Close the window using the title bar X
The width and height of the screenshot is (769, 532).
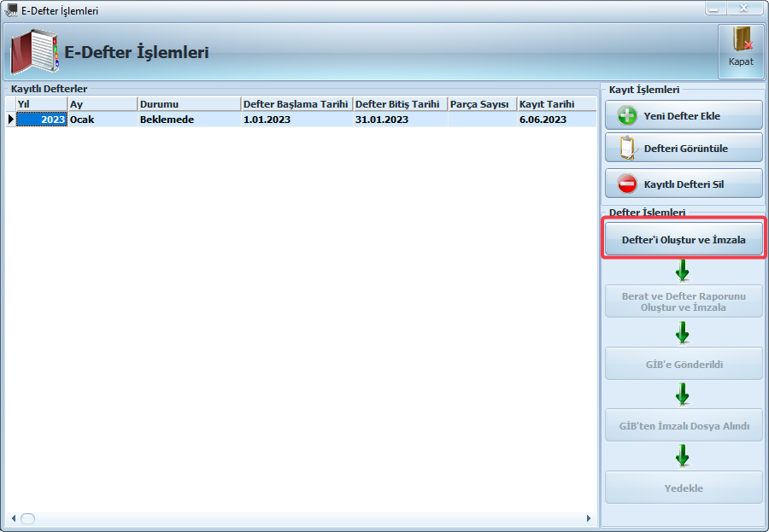(744, 9)
